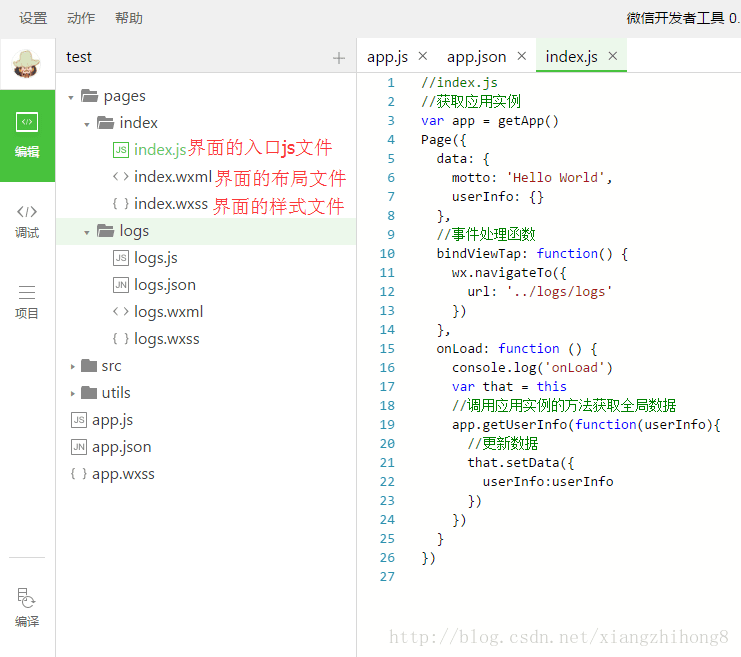
Task: Switch to the 调试 (Debug) sidebar panel
Action: coord(27,220)
